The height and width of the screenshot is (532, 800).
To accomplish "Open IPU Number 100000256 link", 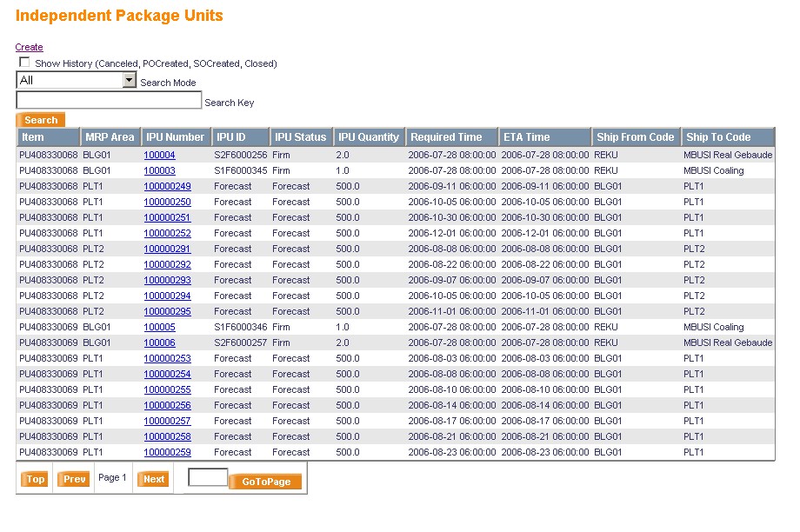I will [167, 405].
